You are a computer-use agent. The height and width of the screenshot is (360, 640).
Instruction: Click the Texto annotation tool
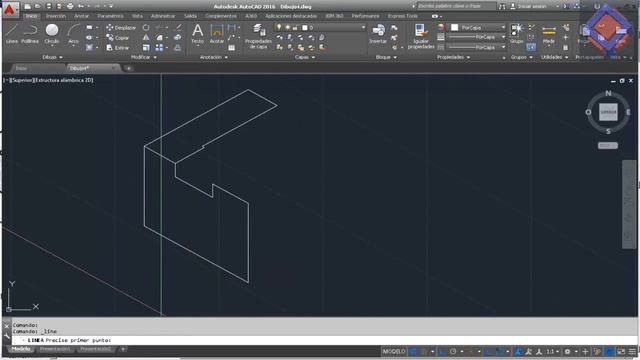click(x=198, y=34)
